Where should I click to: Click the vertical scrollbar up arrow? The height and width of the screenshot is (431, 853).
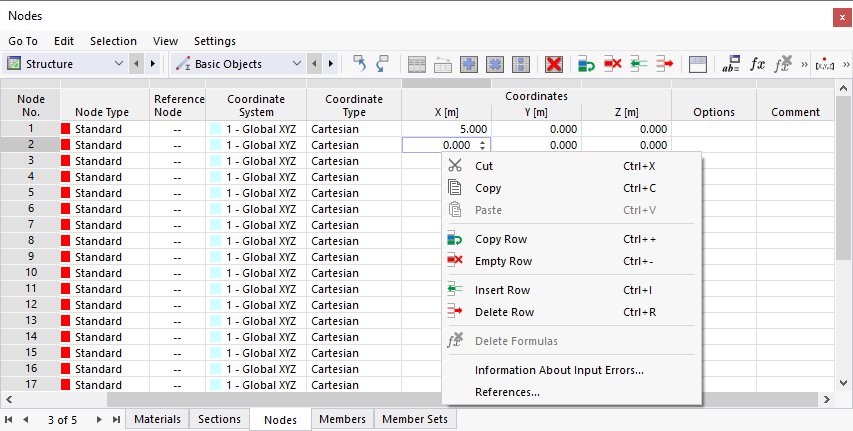tap(843, 88)
